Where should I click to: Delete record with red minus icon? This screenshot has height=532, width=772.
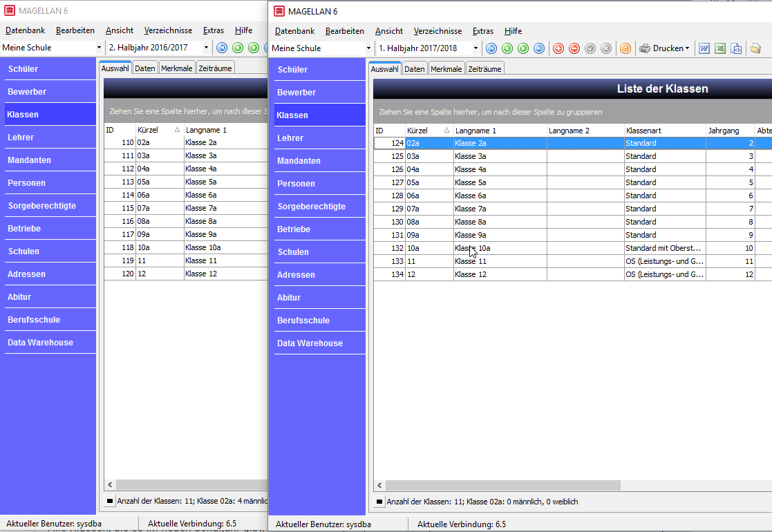(x=574, y=48)
